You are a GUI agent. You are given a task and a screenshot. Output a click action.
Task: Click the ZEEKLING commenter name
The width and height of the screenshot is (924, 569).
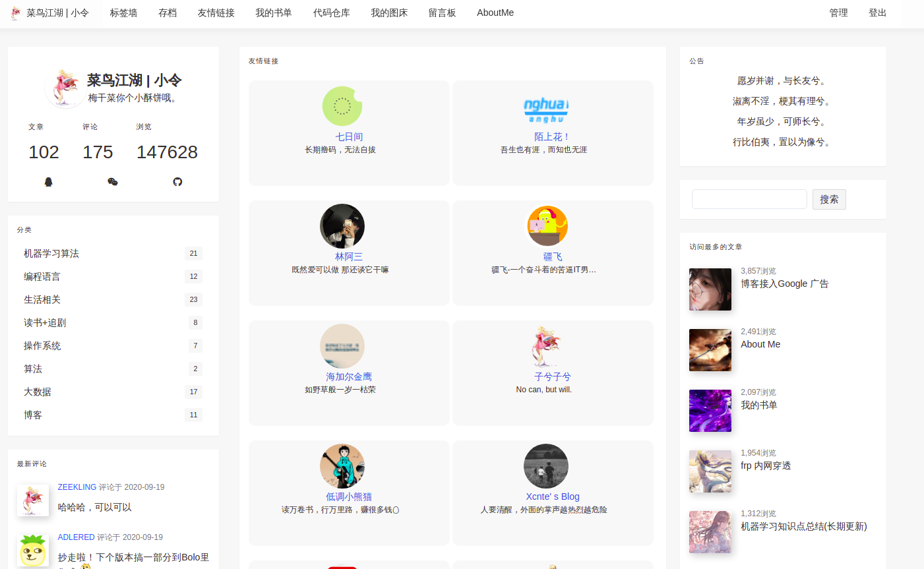[x=77, y=487]
